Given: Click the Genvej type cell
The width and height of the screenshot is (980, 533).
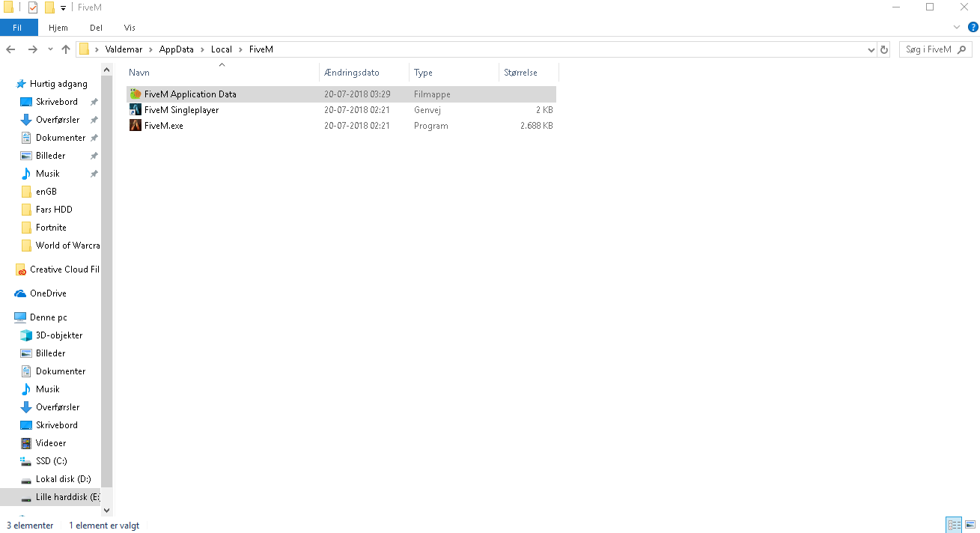Looking at the screenshot, I should click(x=427, y=110).
